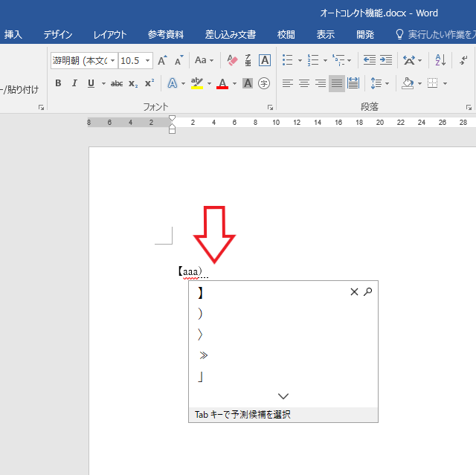Screen dimensions: 476x475
Task: Toggle underline formatting
Action: (91, 83)
